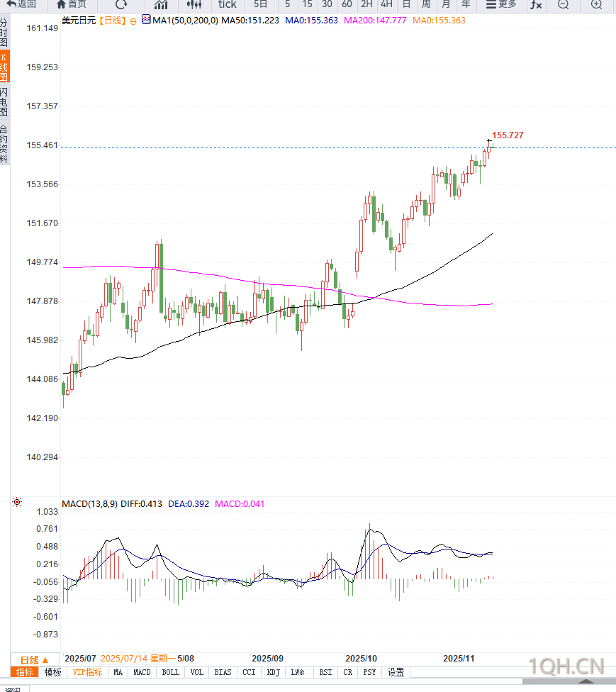616x692 pixels.
Task: Open the 合约资料 side tab
Action: [4, 144]
